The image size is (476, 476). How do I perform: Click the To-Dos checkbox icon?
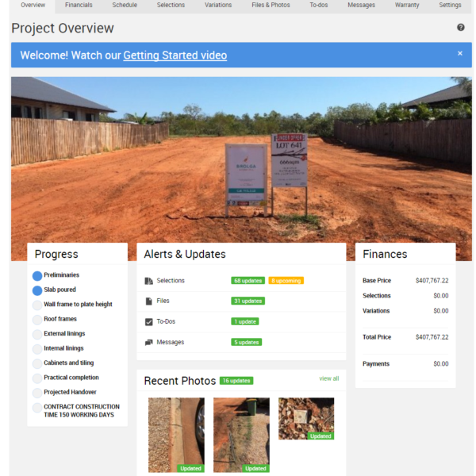tap(148, 322)
